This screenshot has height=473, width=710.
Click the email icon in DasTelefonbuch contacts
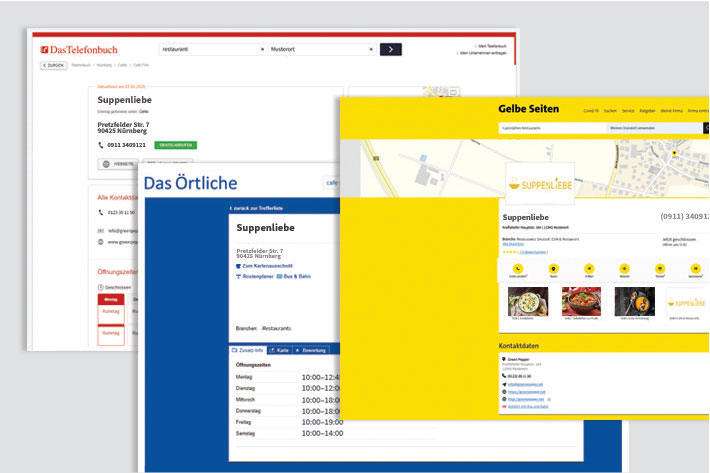101,231
